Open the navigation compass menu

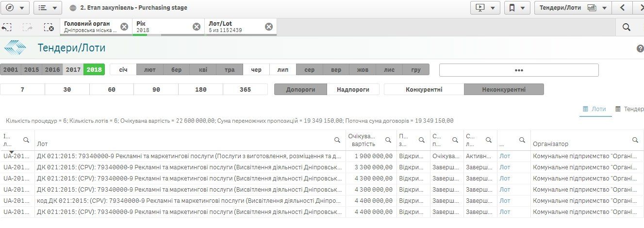coord(10,8)
